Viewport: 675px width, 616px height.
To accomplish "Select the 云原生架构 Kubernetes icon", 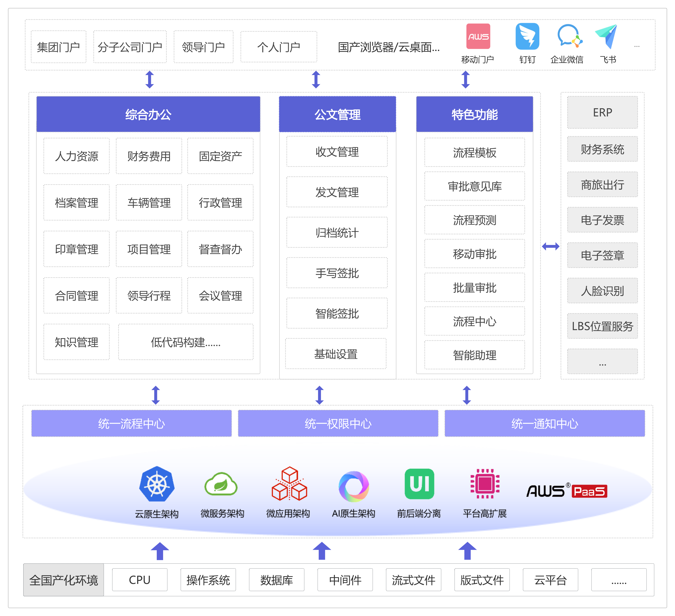I will [x=157, y=484].
